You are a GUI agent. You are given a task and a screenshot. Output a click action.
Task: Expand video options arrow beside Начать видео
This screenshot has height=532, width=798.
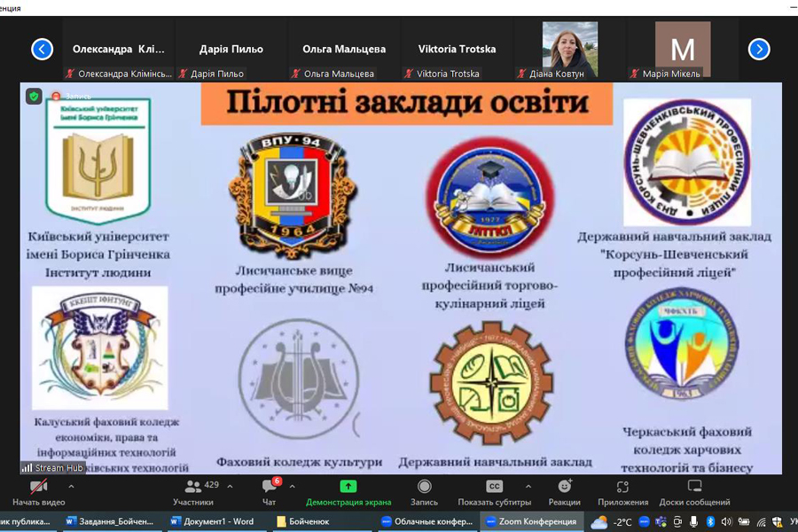pos(71,487)
